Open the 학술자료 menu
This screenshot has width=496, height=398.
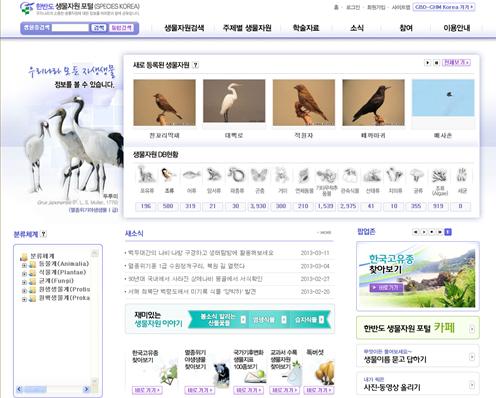point(306,28)
